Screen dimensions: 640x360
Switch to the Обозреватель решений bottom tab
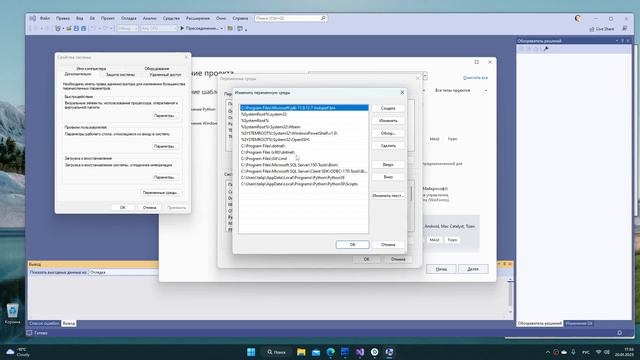click(x=540, y=323)
